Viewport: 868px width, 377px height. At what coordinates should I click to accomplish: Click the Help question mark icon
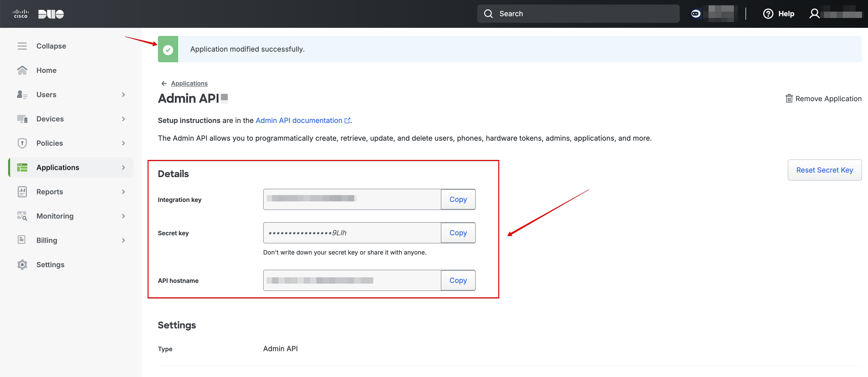tap(768, 14)
